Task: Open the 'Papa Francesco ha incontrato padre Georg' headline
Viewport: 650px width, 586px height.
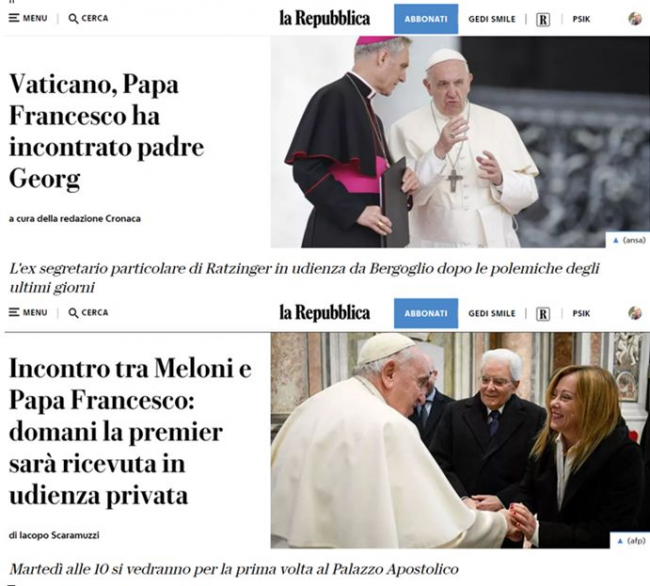Action: [107, 131]
